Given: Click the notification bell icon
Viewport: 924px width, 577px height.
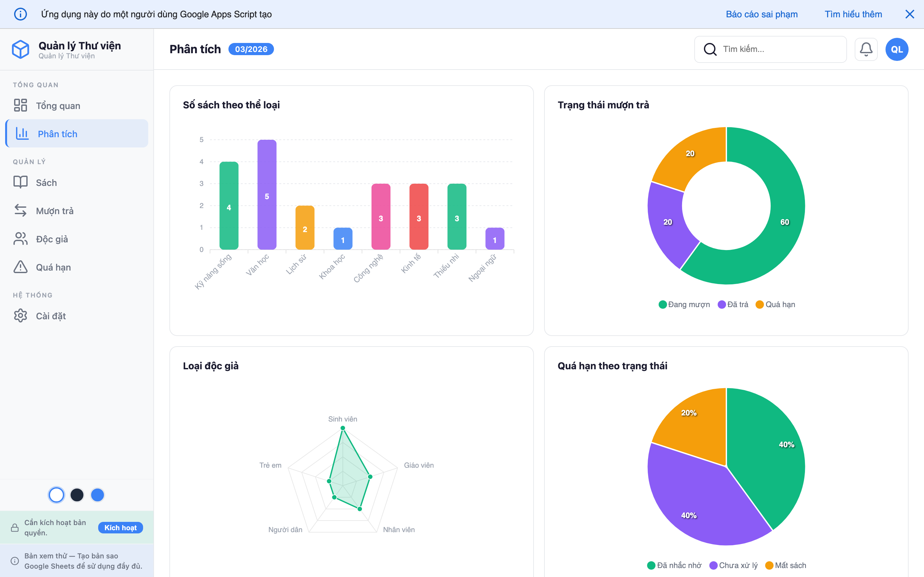Looking at the screenshot, I should pyautogui.click(x=866, y=49).
